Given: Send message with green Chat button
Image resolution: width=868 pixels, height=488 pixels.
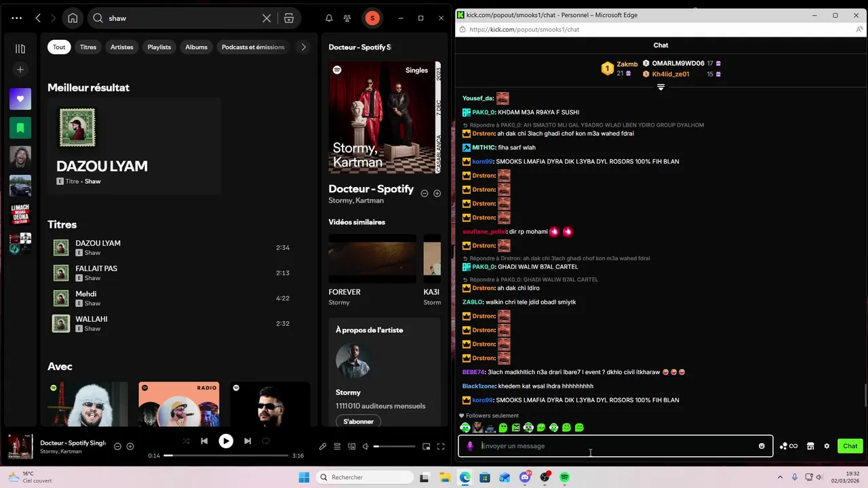Looking at the screenshot, I should click(850, 446).
